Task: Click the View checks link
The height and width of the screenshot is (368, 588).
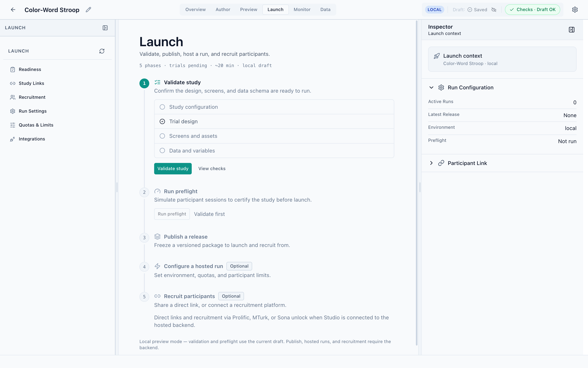Action: (212, 169)
